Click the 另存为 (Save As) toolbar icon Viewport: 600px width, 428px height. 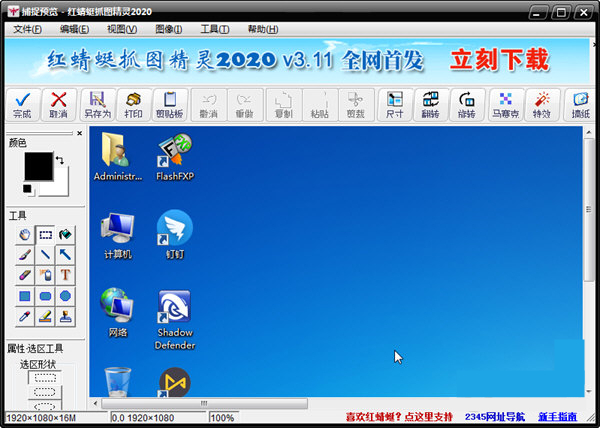pos(96,104)
